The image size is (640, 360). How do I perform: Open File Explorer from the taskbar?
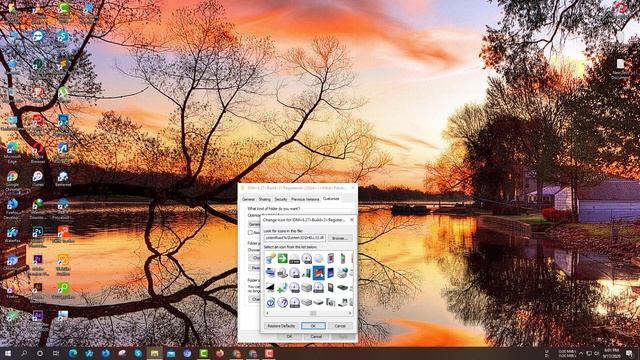pos(155,353)
